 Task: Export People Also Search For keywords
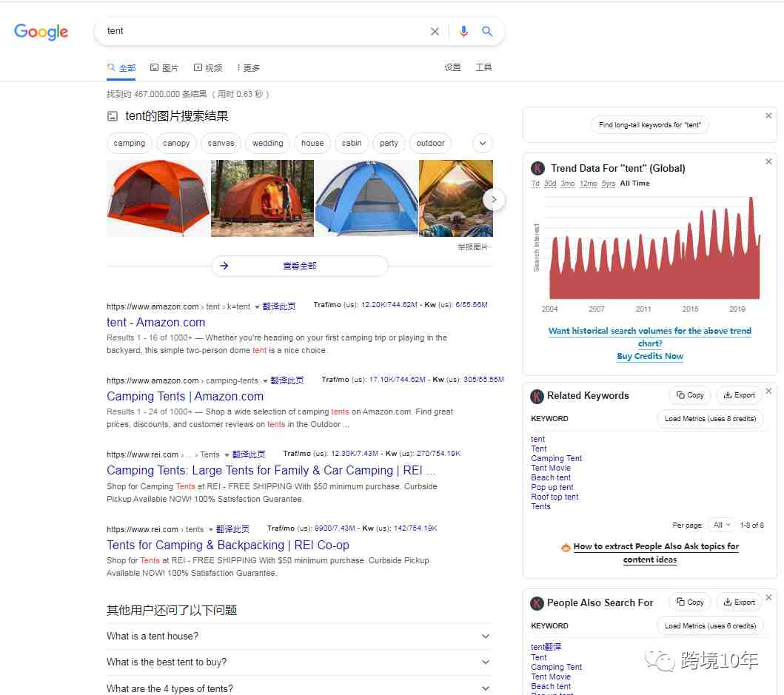(739, 602)
